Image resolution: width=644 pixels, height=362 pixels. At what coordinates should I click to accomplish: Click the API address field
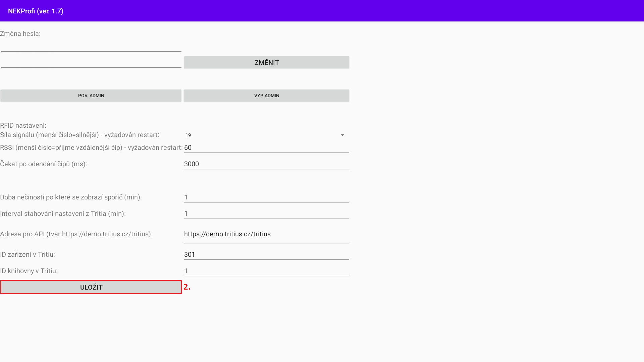pos(266,234)
